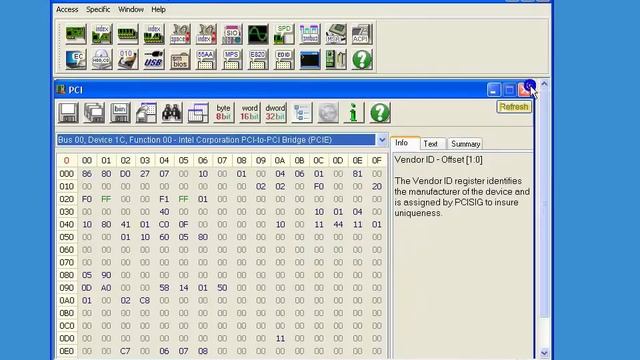Open the SMBIOS tool icon
Image resolution: width=640 pixels, height=360 pixels.
pyautogui.click(x=180, y=60)
